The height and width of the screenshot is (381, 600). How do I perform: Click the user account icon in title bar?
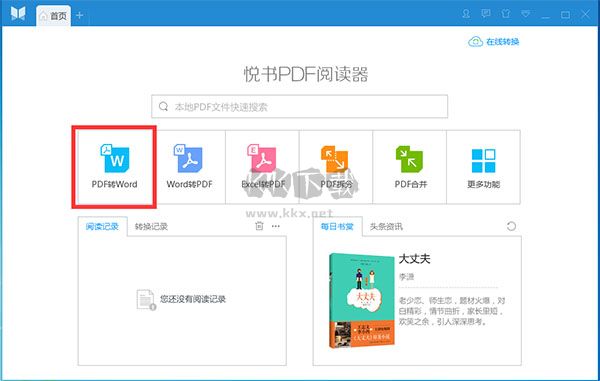[466, 14]
